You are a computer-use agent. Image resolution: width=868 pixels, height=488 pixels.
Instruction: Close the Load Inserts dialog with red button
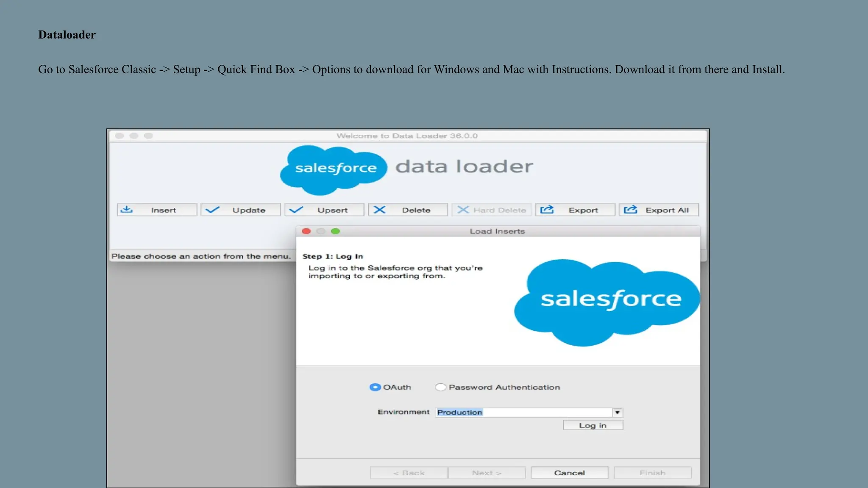[306, 231]
